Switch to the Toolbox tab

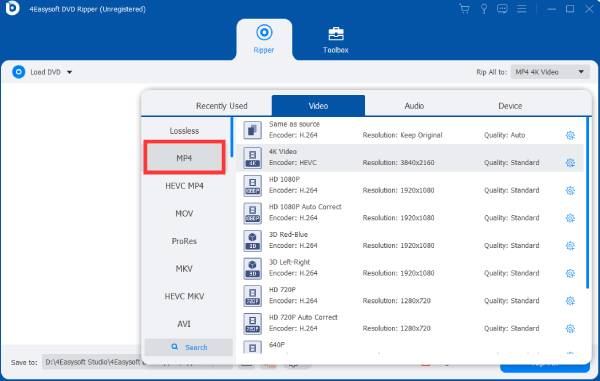336,40
